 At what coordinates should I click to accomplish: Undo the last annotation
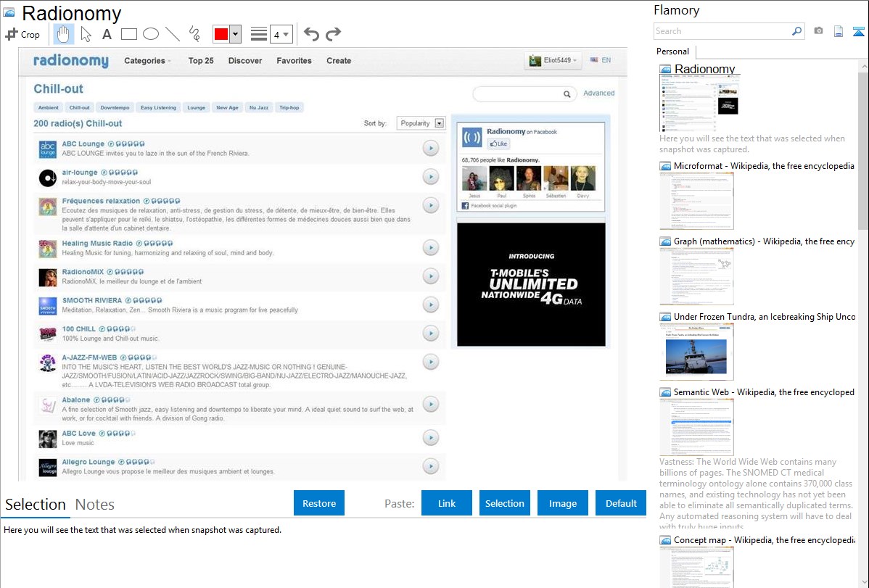pos(311,34)
